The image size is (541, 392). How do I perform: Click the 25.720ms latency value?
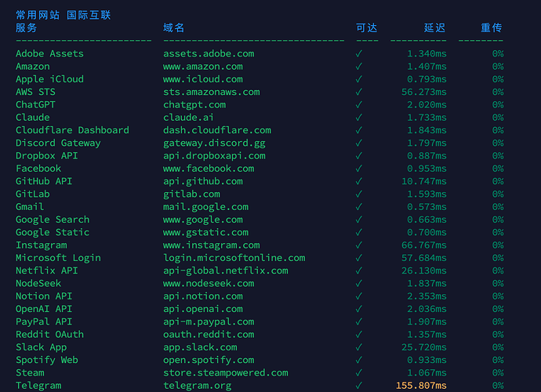424,347
